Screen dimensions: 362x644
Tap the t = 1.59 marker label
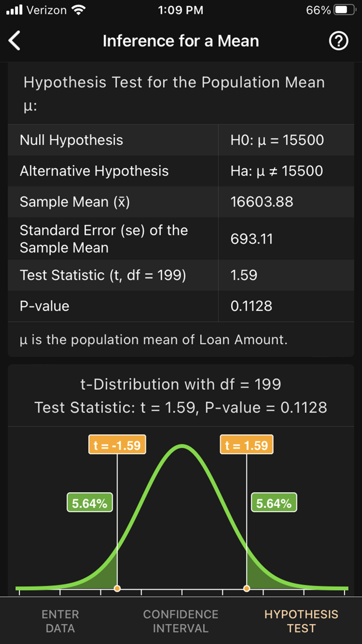click(x=247, y=444)
